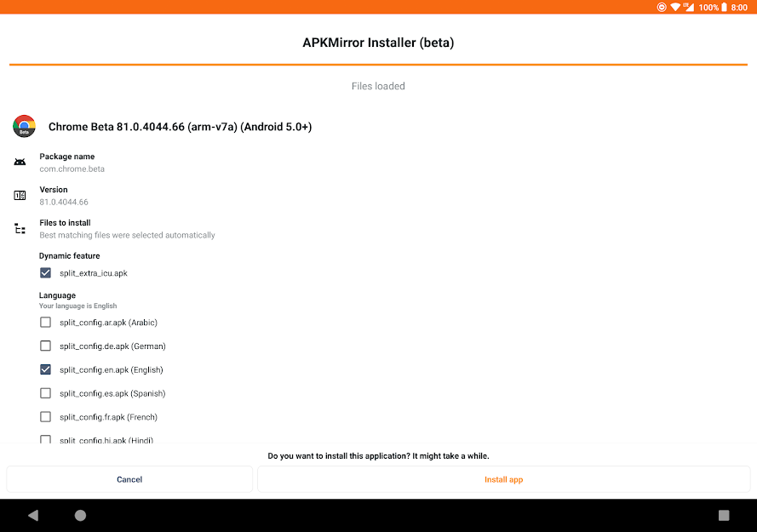
Task: Tap the cellular signal icon in status bar
Action: 689,8
